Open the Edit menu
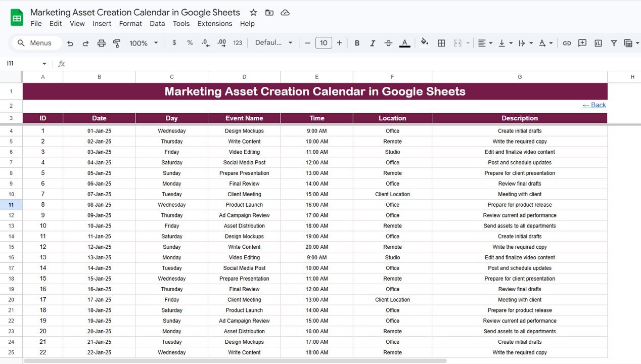The height and width of the screenshot is (364, 641). click(56, 23)
